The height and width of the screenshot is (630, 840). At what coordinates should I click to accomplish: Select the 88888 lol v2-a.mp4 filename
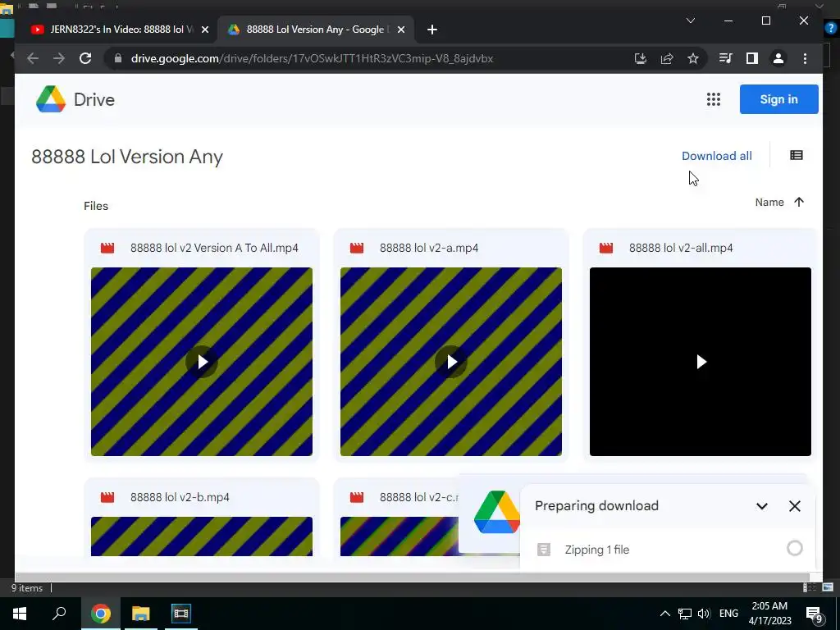[x=429, y=248]
